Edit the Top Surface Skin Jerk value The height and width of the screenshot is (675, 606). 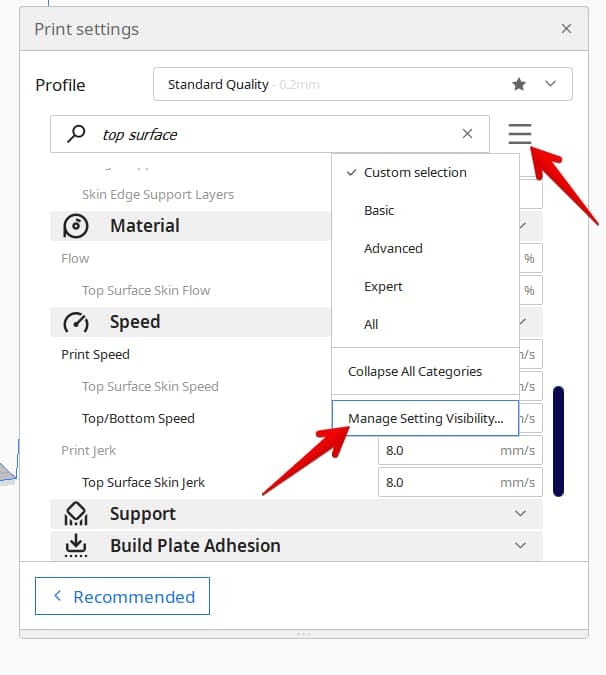coord(440,482)
